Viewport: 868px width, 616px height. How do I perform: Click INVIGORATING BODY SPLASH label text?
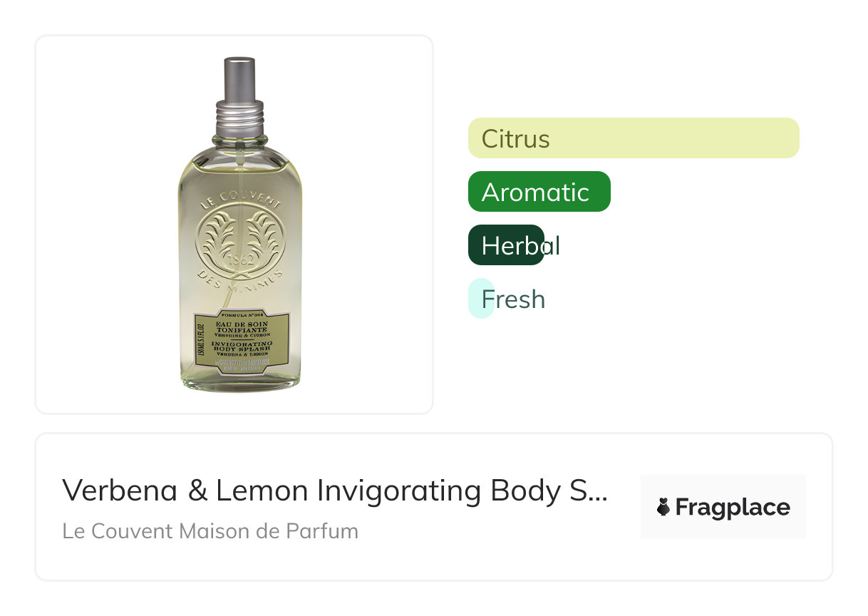(241, 346)
